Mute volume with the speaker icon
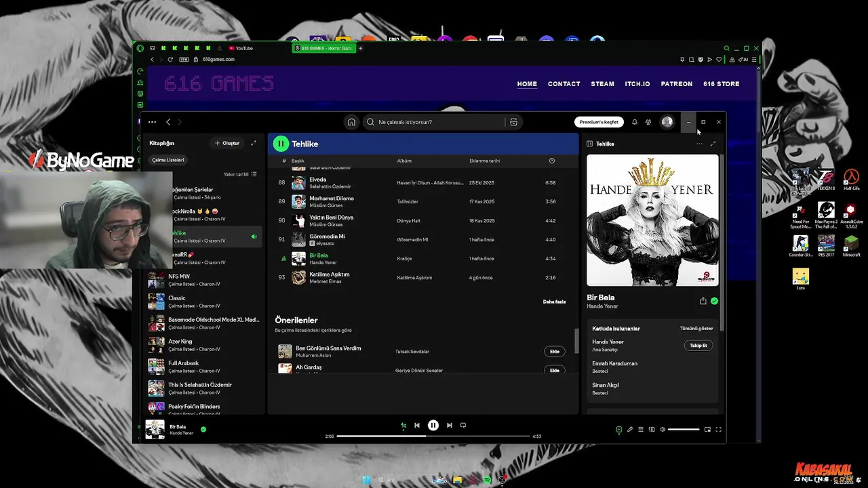The width and height of the screenshot is (868, 488). pos(663,429)
